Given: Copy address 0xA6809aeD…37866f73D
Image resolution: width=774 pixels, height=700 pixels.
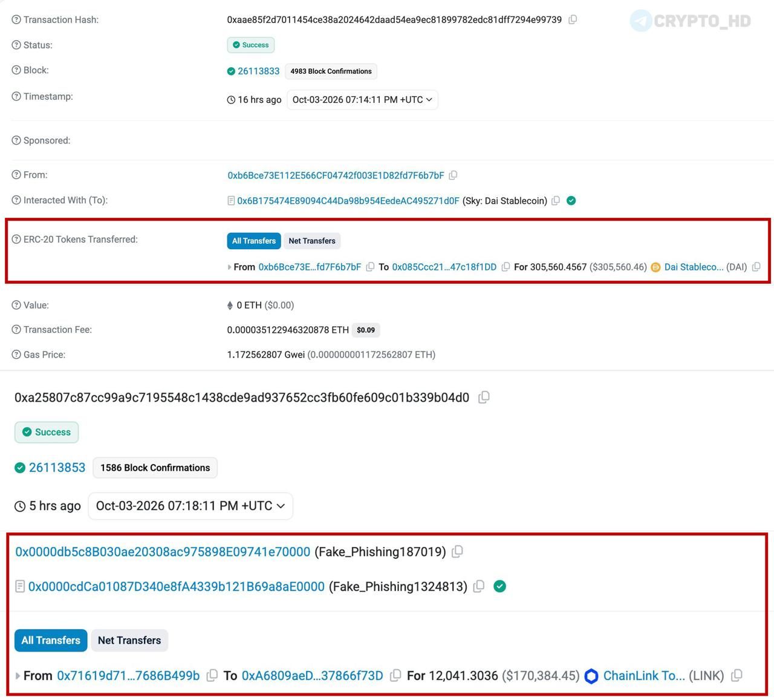Looking at the screenshot, I should tap(395, 675).
